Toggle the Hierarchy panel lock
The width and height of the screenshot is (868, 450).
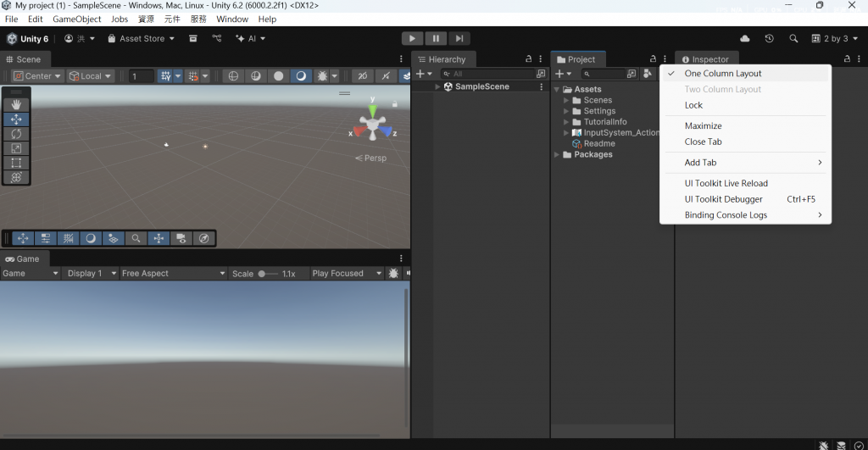(529, 58)
